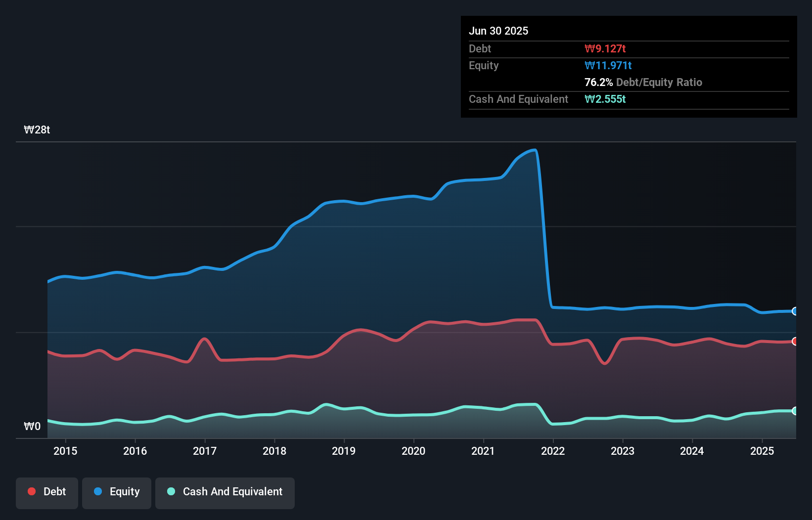Toggle the Equity legend series
The width and height of the screenshot is (812, 520).
[x=117, y=492]
